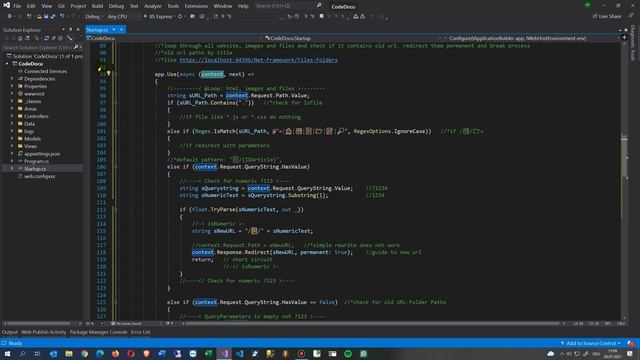This screenshot has width=640, height=360.
Task: Select Connected Services in Solution Explorer
Action: tap(45, 71)
